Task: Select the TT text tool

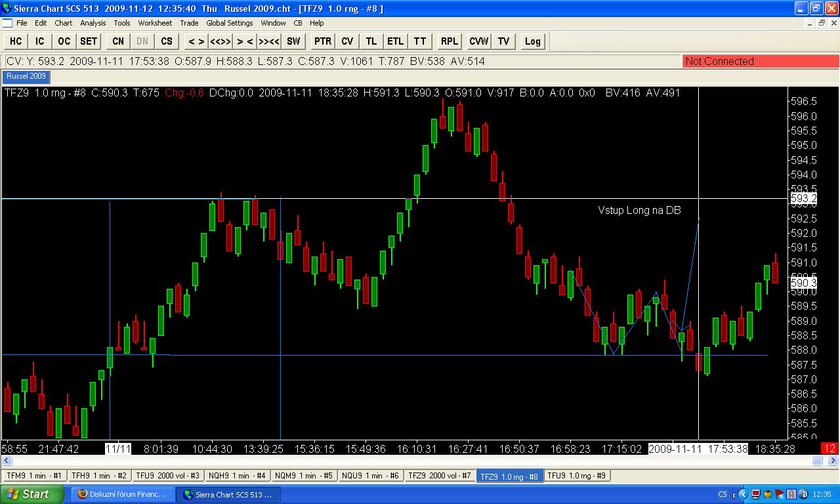Action: point(420,41)
